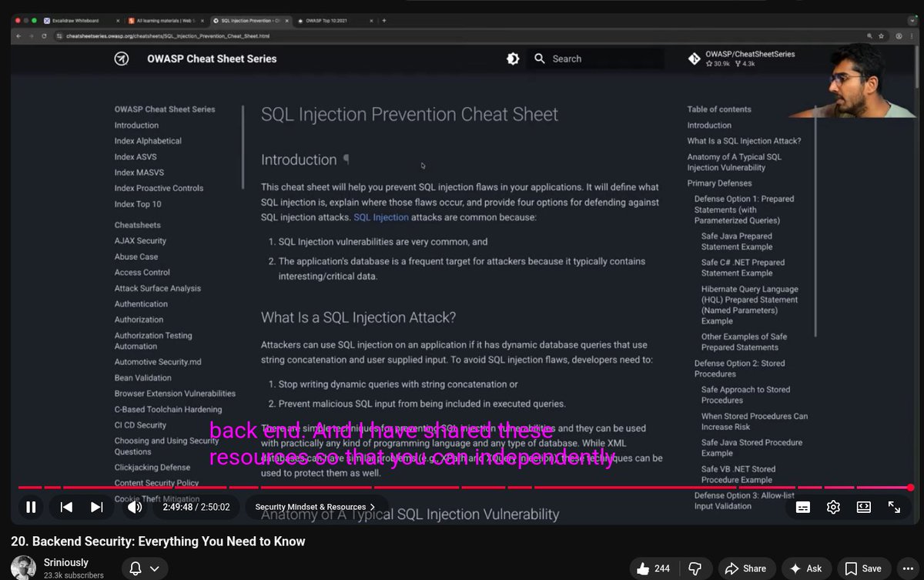This screenshot has height=580, width=924.
Task: Follow the blue SQL Injection hyperlink
Action: tap(381, 217)
